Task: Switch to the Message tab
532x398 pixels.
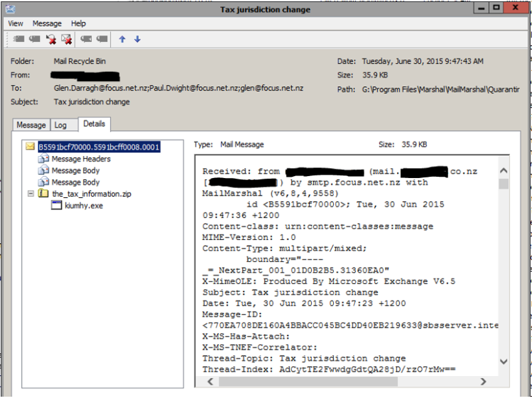Action: [31, 124]
